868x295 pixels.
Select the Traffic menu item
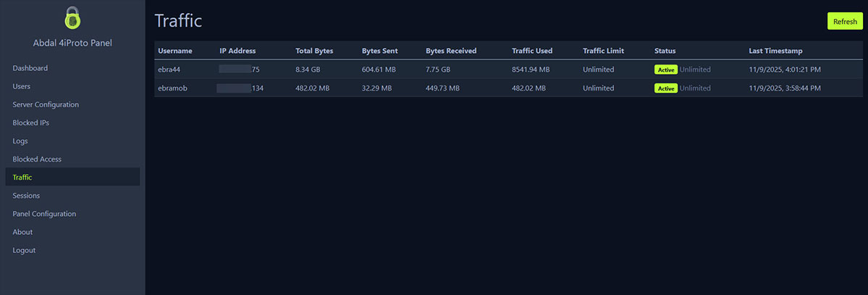[x=72, y=178]
